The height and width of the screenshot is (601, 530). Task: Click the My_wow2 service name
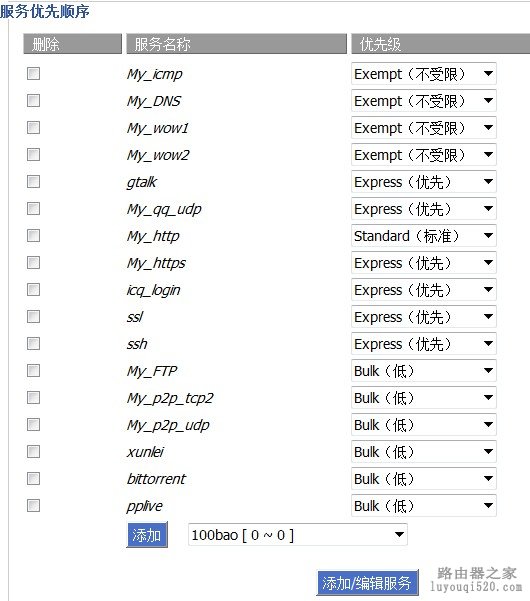[x=158, y=155]
